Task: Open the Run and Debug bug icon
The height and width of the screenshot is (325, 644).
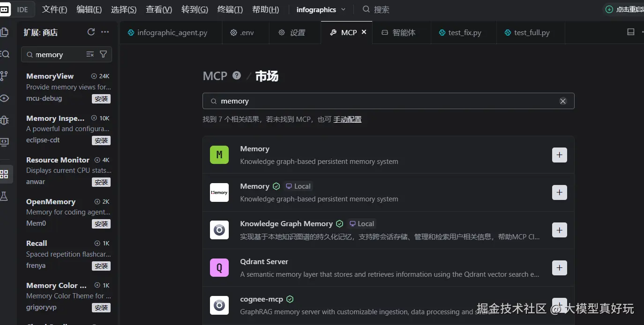Action: pos(4,120)
